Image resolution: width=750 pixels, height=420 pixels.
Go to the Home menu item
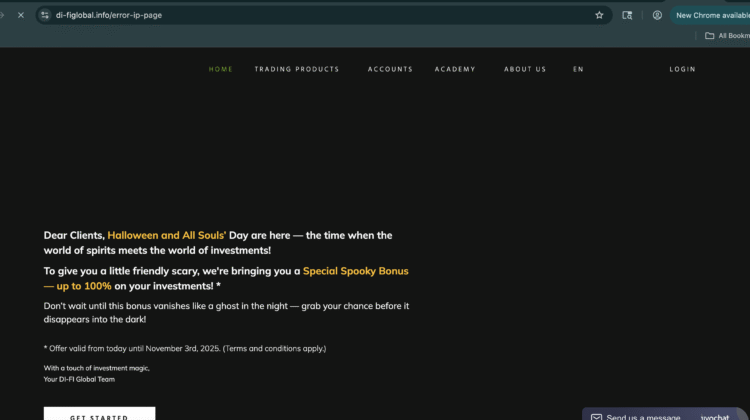[221, 69]
